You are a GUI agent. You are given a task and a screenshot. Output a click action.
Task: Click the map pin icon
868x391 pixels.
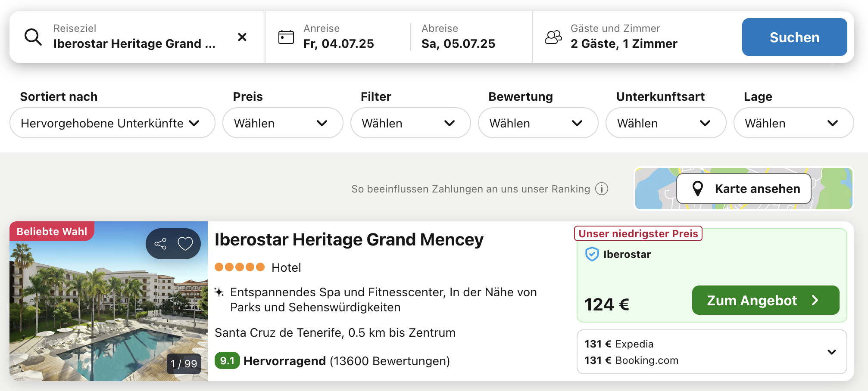tap(697, 189)
